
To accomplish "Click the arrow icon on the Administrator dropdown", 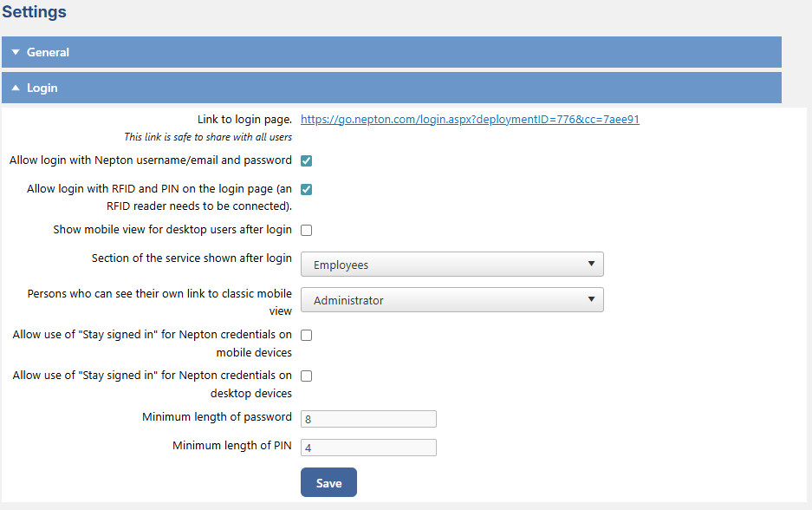I will pyautogui.click(x=593, y=298).
